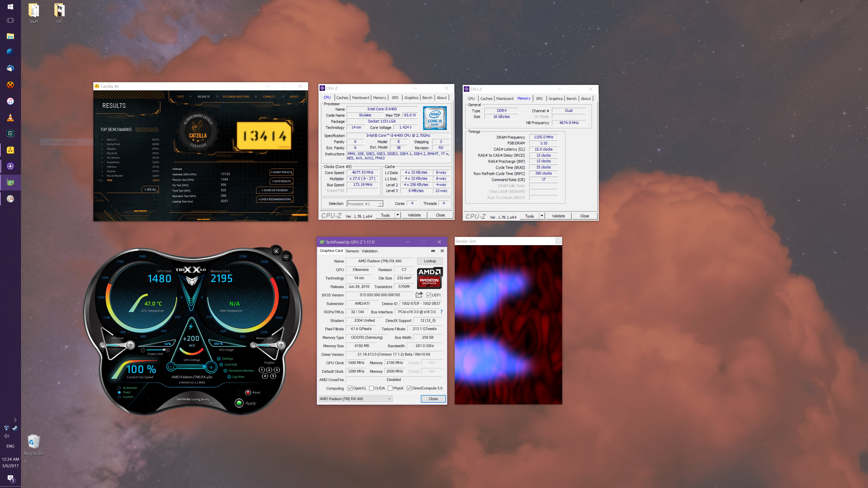This screenshot has width=868, height=488.
Task: Increase Power Limit with small plus icon
Action: click(x=168, y=350)
